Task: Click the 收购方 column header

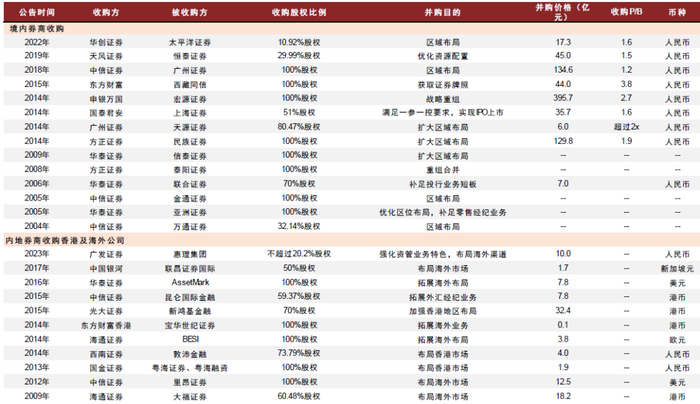Action: (x=106, y=12)
